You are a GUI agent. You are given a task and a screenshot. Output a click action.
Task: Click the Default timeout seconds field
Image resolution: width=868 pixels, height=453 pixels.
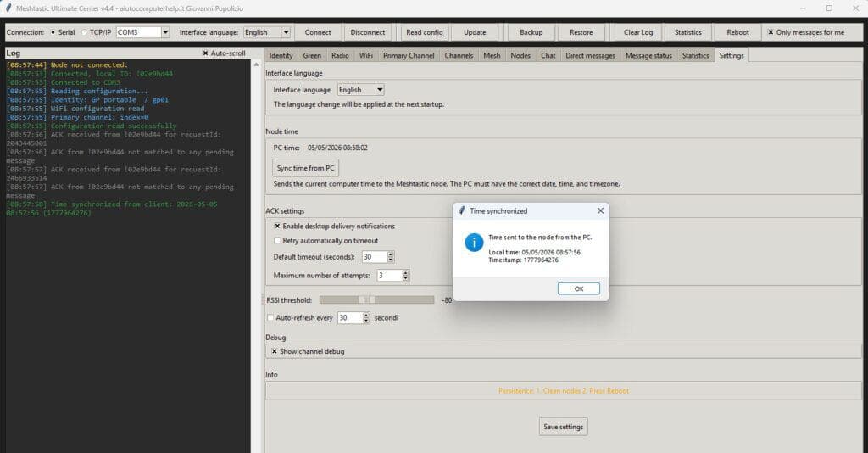point(374,257)
